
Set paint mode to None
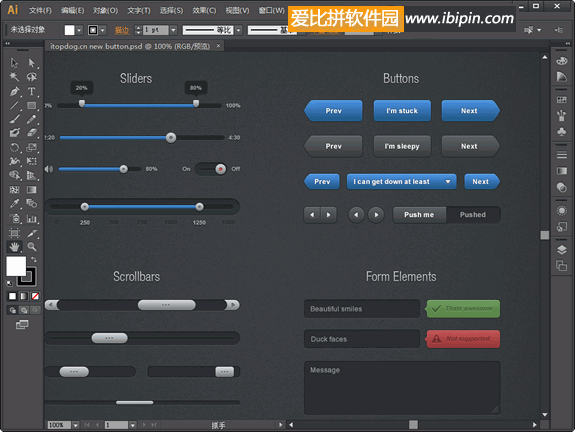pyautogui.click(x=35, y=296)
